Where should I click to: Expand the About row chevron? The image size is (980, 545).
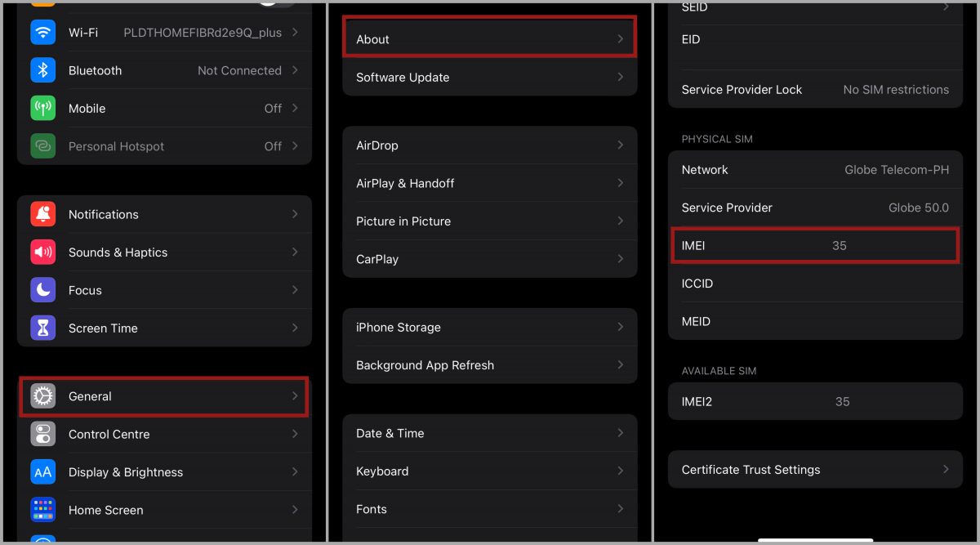(621, 39)
